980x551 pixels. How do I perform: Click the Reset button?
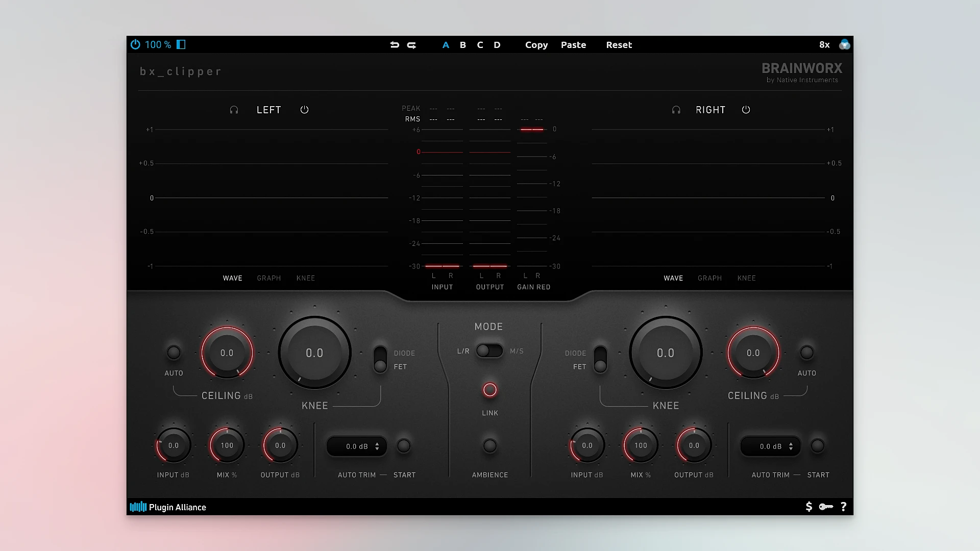619,45
